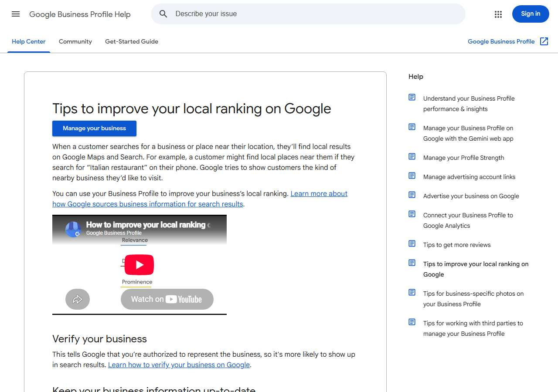
Task: Click the Tips to improve local ranking heading
Action: tap(192, 108)
